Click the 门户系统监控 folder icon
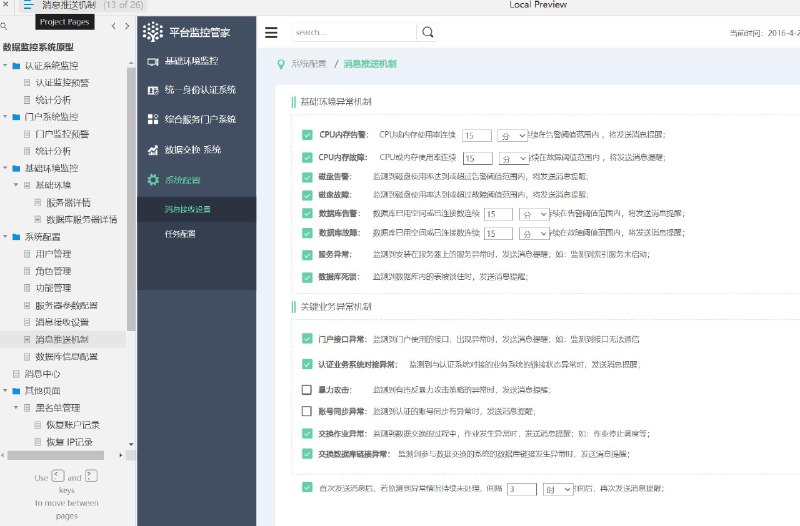Screen dimensions: 800x526 click(16, 117)
